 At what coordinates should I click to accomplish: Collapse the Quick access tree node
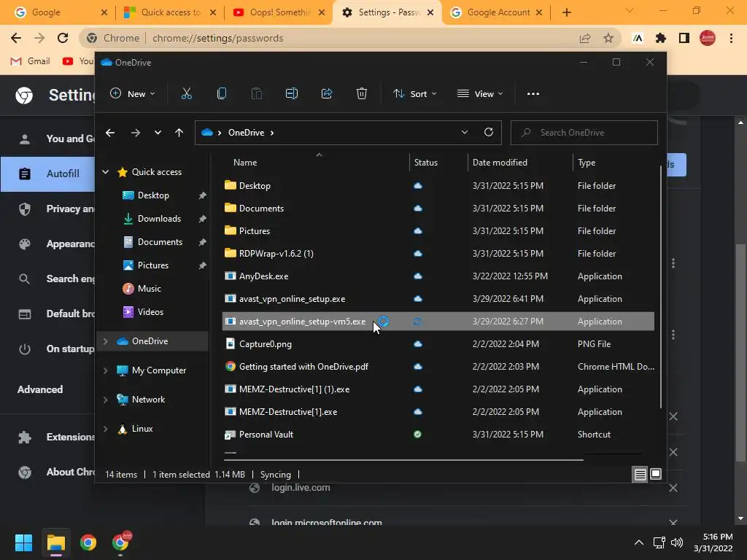click(105, 172)
